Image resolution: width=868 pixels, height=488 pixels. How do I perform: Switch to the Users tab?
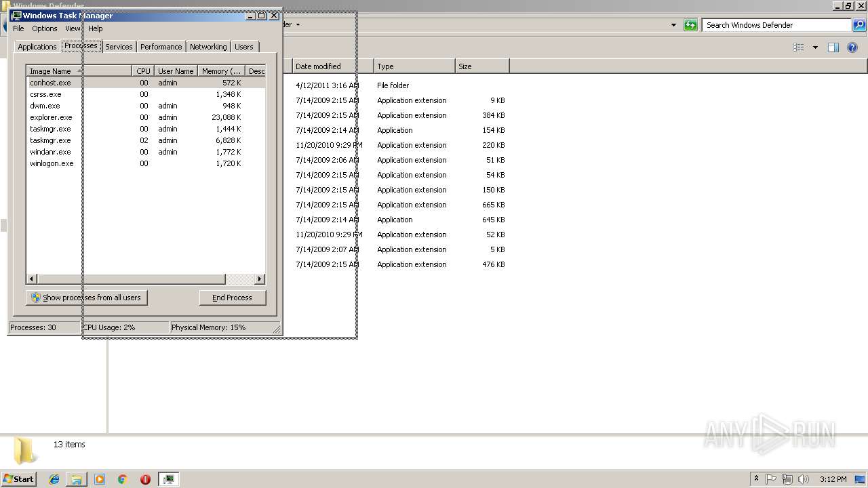click(243, 47)
